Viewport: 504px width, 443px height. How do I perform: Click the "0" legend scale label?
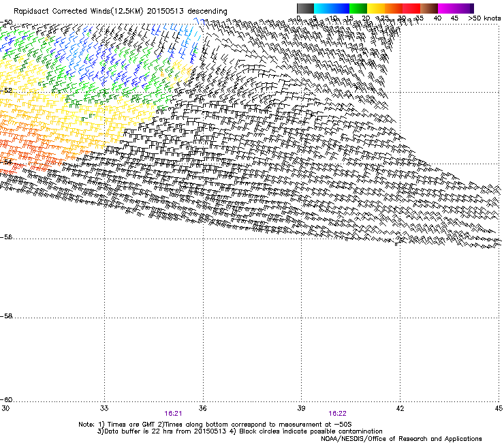coord(298,18)
